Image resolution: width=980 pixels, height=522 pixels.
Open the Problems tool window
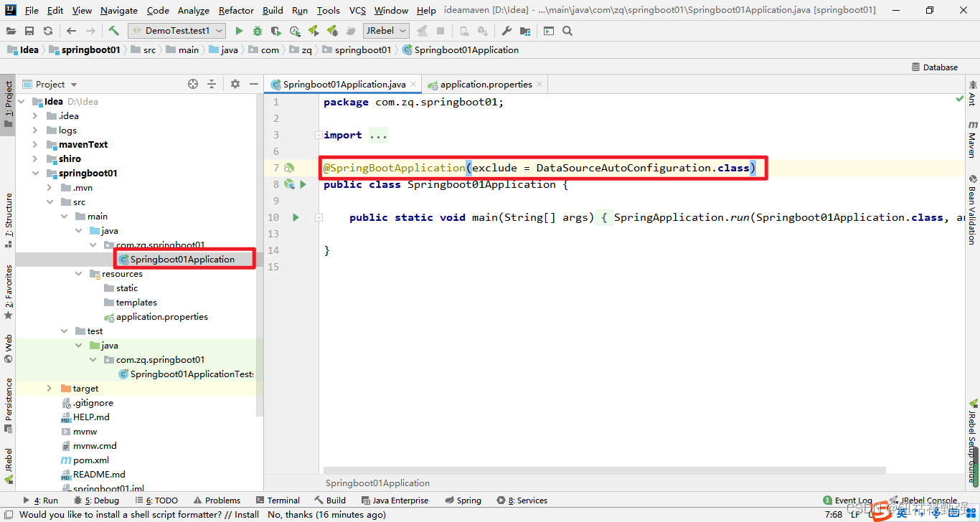point(216,500)
